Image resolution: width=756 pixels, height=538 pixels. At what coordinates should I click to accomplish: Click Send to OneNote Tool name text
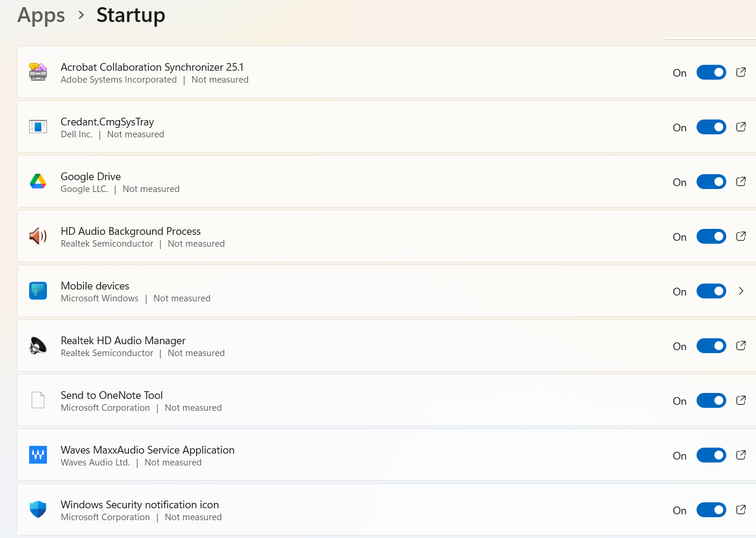(x=112, y=395)
